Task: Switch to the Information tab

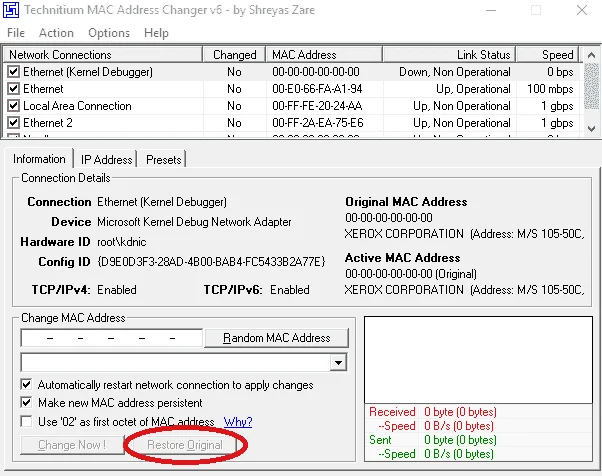Action: click(x=39, y=159)
